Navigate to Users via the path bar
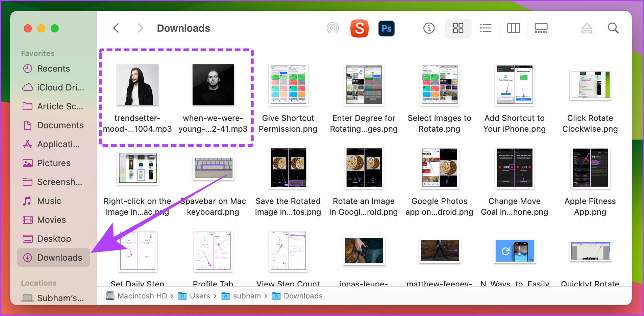This screenshot has width=644, height=316. click(x=200, y=296)
